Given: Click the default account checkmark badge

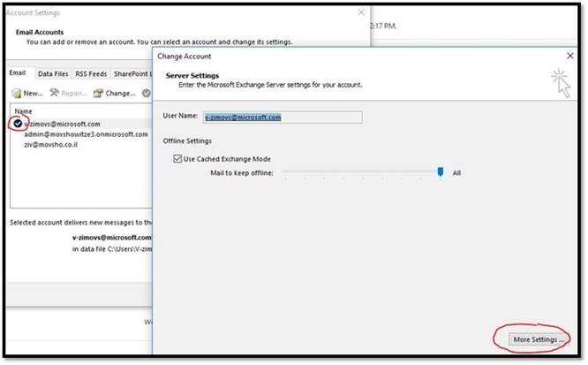Looking at the screenshot, I should [18, 124].
